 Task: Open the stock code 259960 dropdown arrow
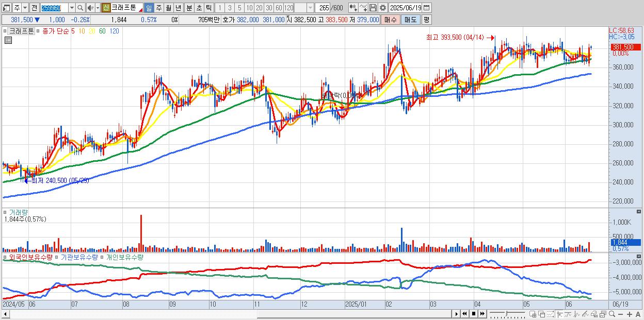[72, 8]
